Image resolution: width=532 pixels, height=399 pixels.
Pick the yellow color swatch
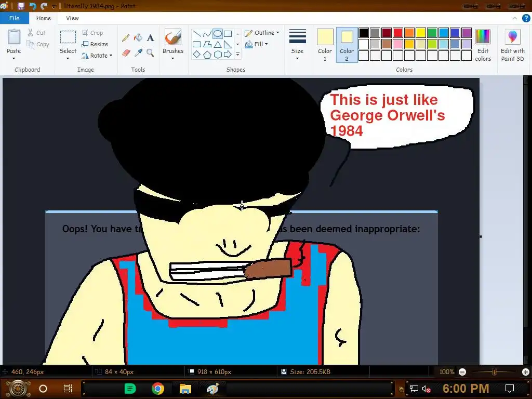coord(421,33)
